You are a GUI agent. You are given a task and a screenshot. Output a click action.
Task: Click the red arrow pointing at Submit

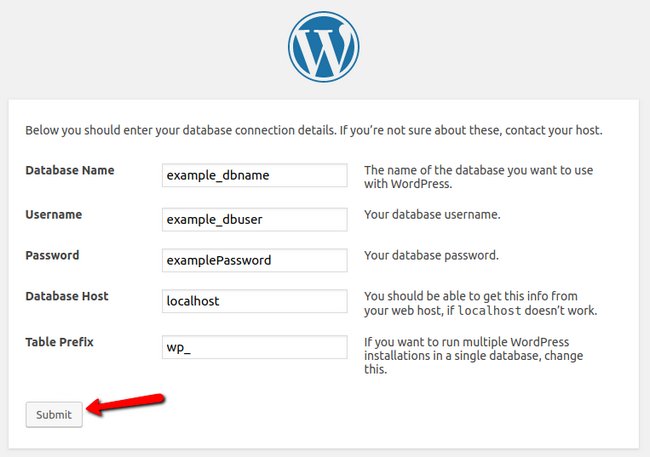click(126, 404)
